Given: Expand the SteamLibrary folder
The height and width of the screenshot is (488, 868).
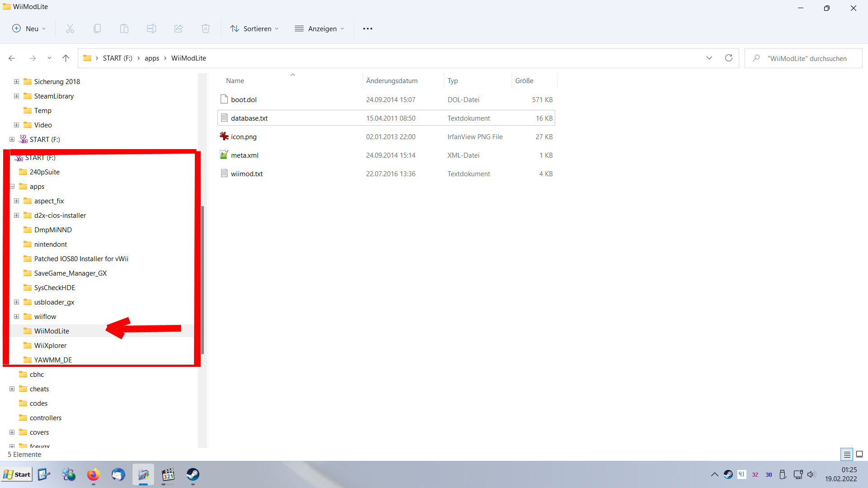Looking at the screenshot, I should coord(16,96).
